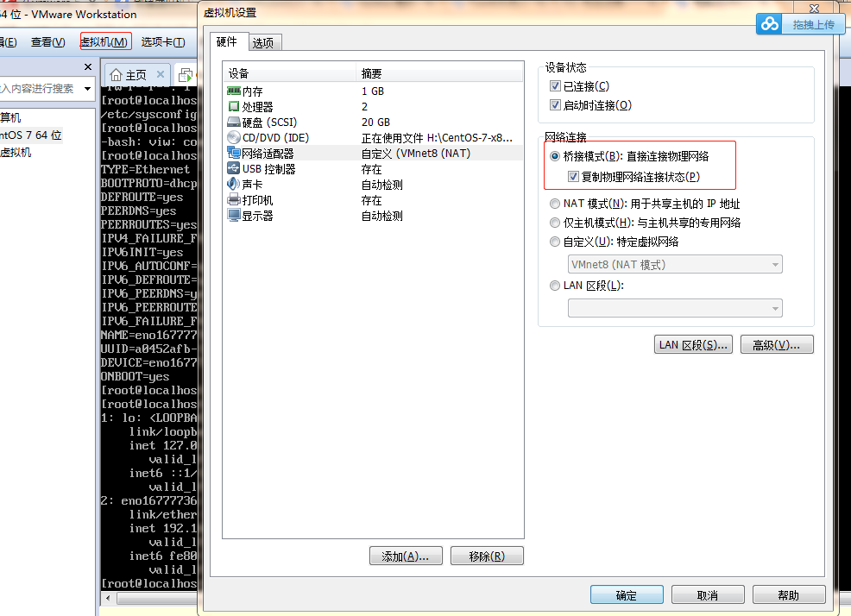Click home icon on 主页 tab
The image size is (851, 616).
[x=116, y=75]
